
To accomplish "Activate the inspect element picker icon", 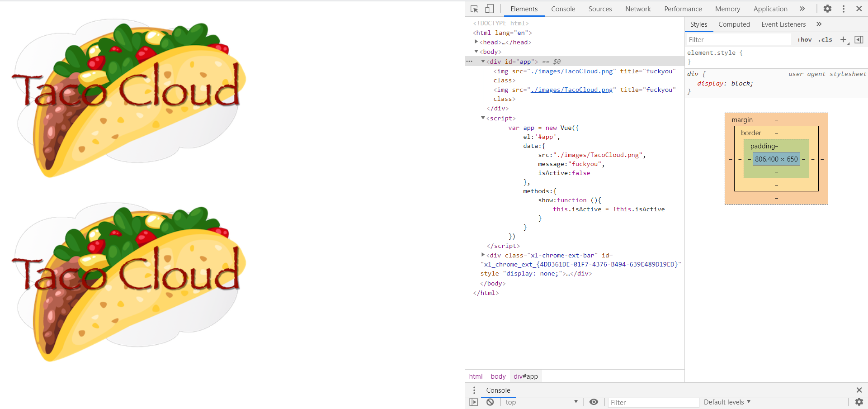I will click(x=474, y=9).
